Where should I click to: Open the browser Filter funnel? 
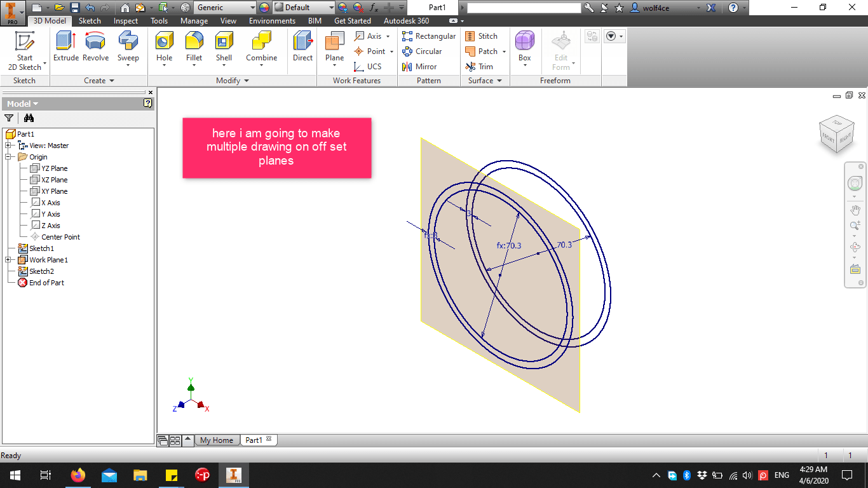(x=9, y=118)
